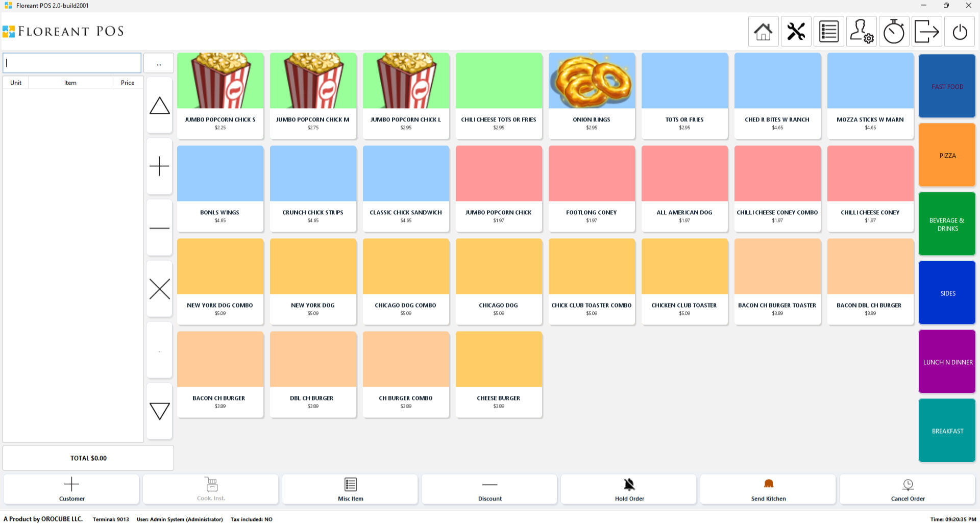Click the Send Kitchen button
Screen dimensions: 980x524
click(x=768, y=489)
